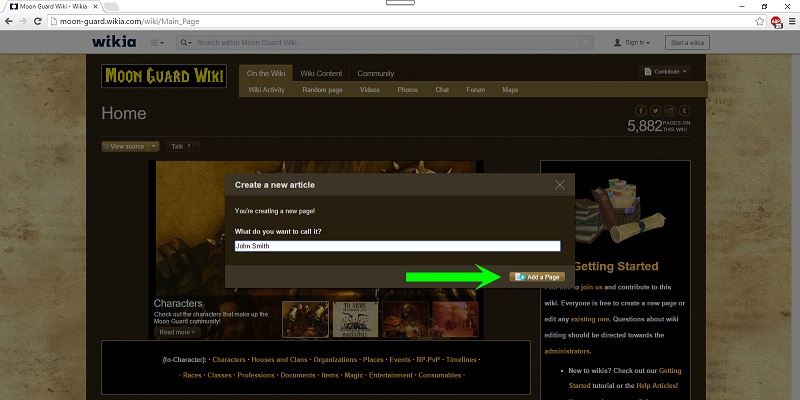Open the Items link
800x400 pixels.
330,375
